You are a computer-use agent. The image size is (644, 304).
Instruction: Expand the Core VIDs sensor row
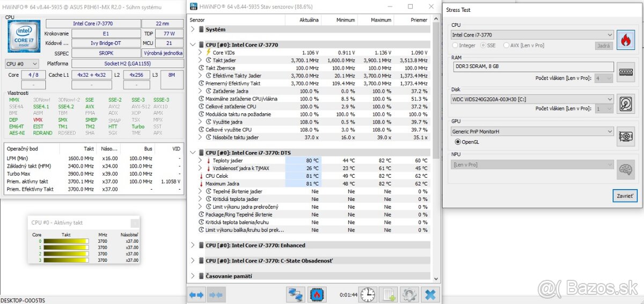coord(201,53)
